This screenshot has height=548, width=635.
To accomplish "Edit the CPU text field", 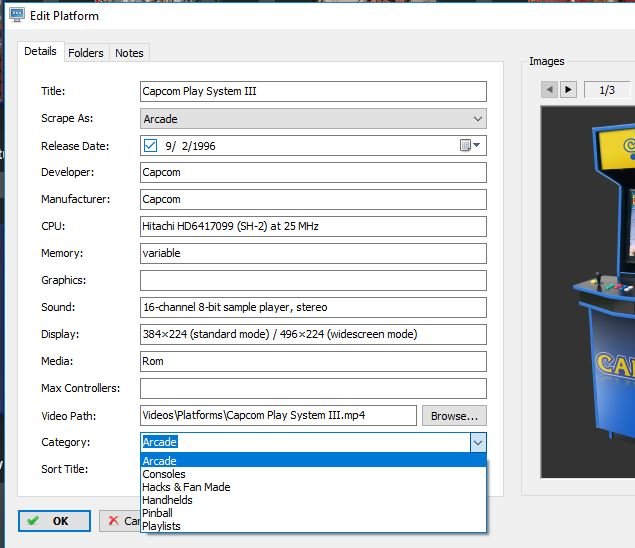I will (313, 226).
